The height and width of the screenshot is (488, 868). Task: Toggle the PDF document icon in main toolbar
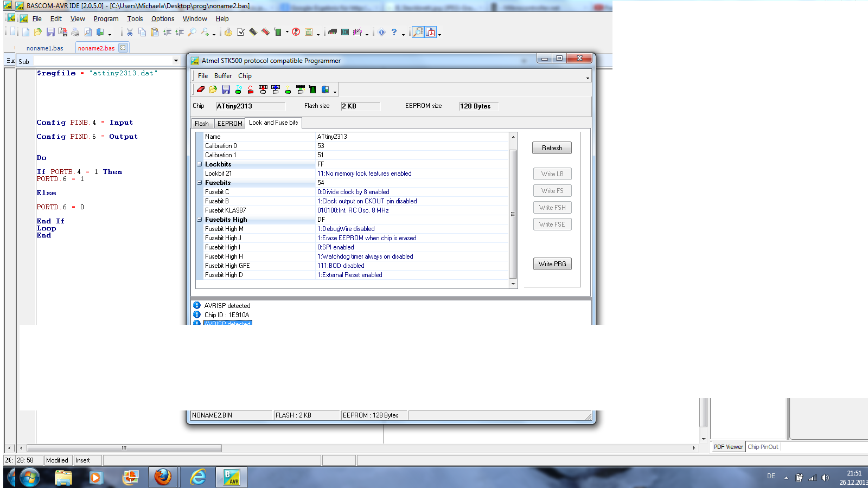431,32
